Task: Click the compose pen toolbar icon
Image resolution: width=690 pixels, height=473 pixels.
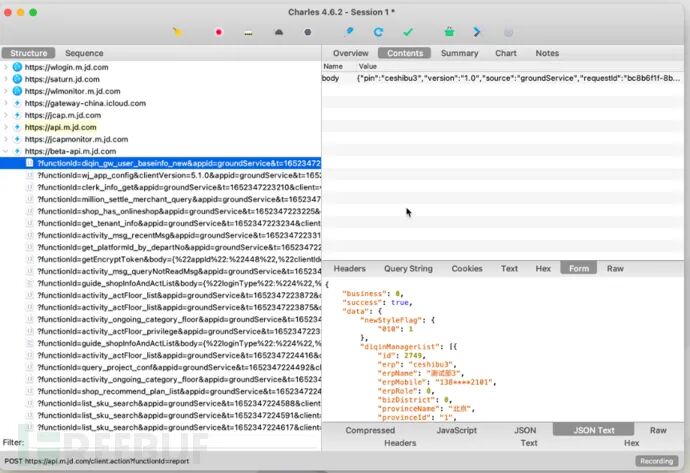Action: coord(349,32)
